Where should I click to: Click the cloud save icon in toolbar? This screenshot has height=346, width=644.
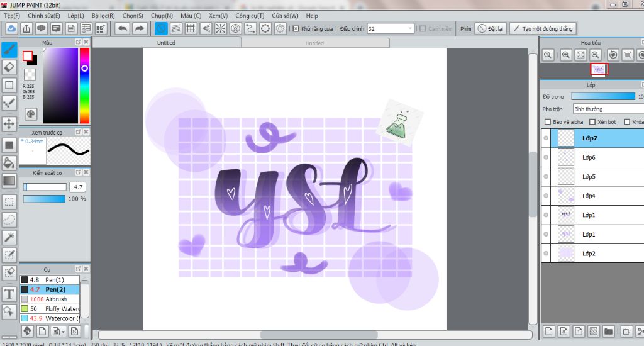coord(11,29)
